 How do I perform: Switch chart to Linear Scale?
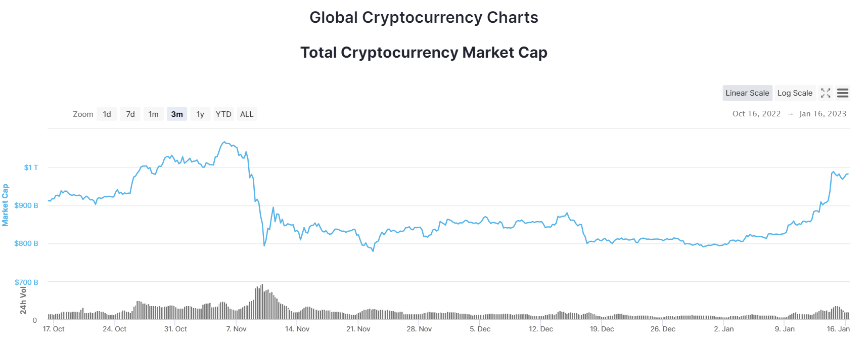point(747,93)
